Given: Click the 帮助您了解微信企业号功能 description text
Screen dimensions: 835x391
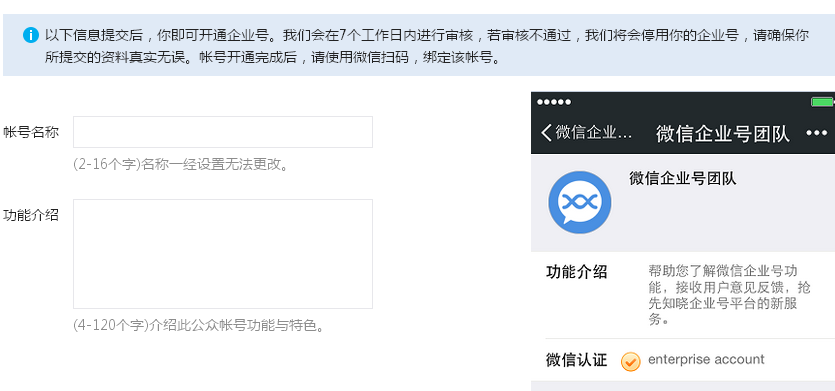Looking at the screenshot, I should [729, 296].
